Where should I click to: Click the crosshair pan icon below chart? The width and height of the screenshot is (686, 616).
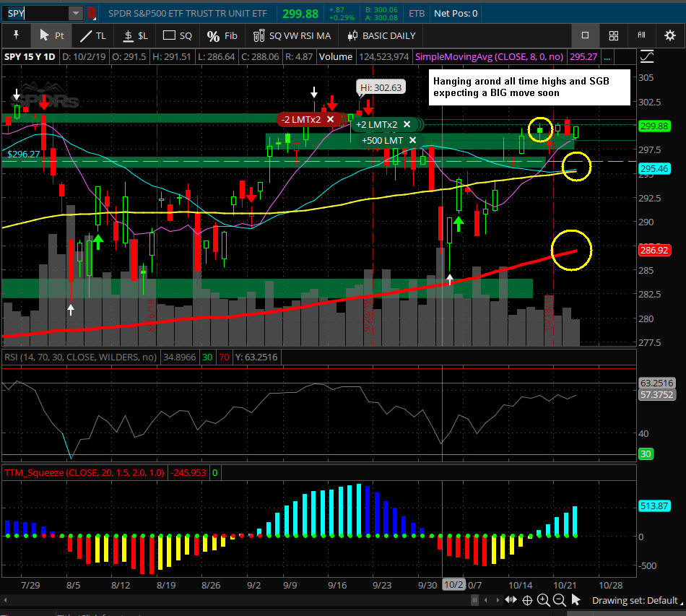click(x=527, y=600)
